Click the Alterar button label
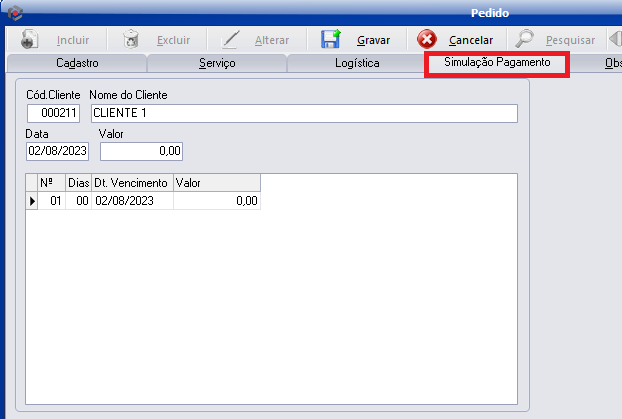The height and width of the screenshot is (419, 622). click(272, 40)
